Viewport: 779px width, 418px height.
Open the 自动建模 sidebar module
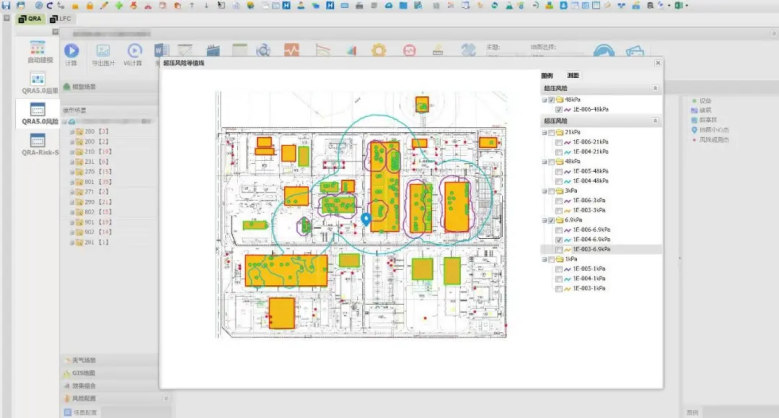[38, 51]
